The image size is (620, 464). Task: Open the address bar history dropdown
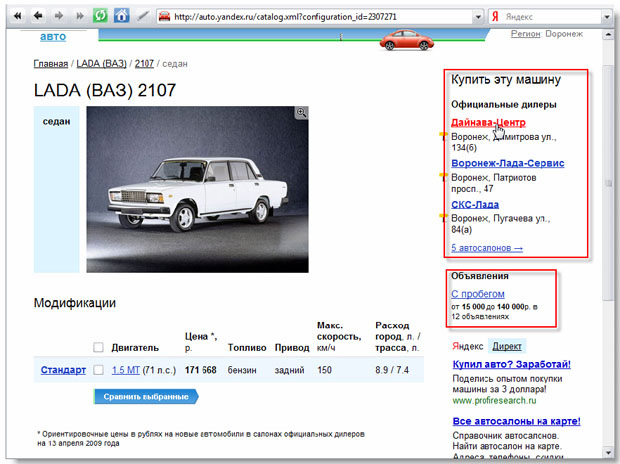coord(478,17)
